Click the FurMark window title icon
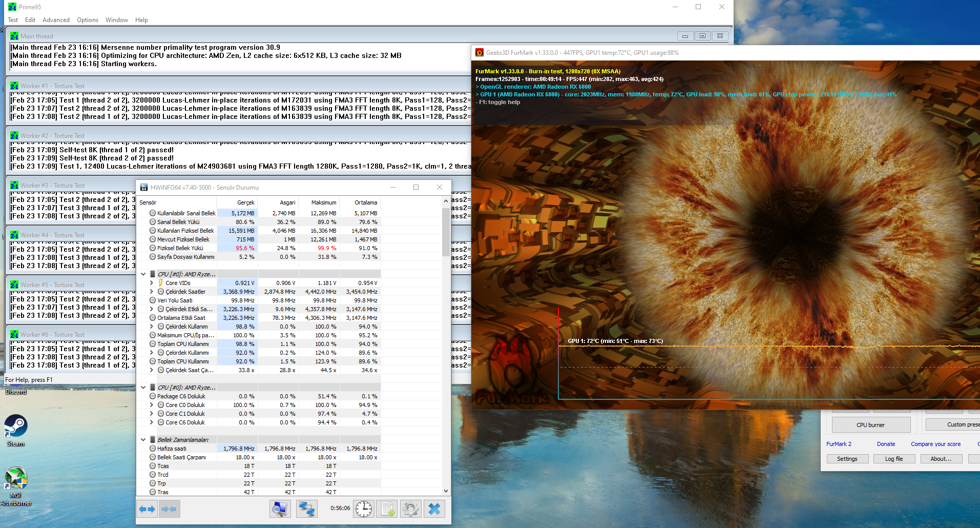This screenshot has height=528, width=980. point(479,52)
